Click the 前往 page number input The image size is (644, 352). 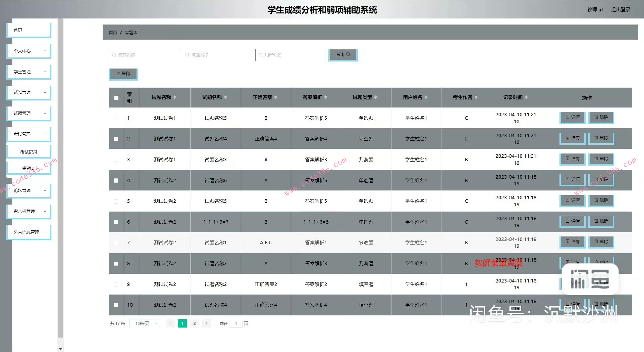tap(236, 323)
